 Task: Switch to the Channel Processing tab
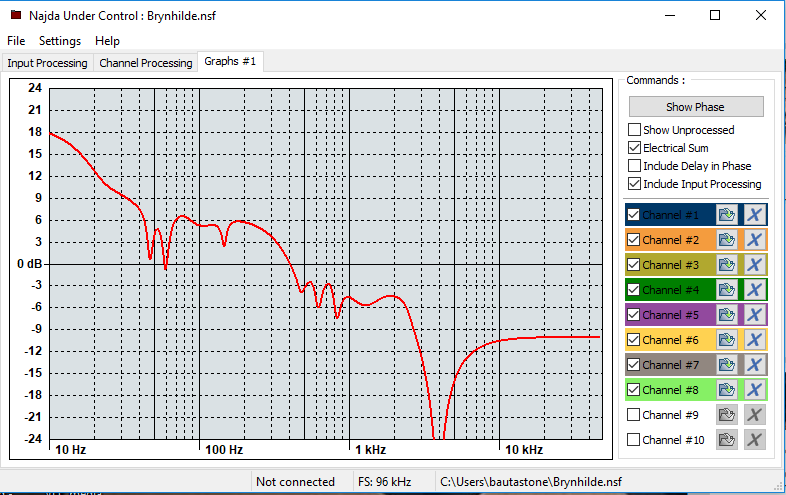pos(145,63)
